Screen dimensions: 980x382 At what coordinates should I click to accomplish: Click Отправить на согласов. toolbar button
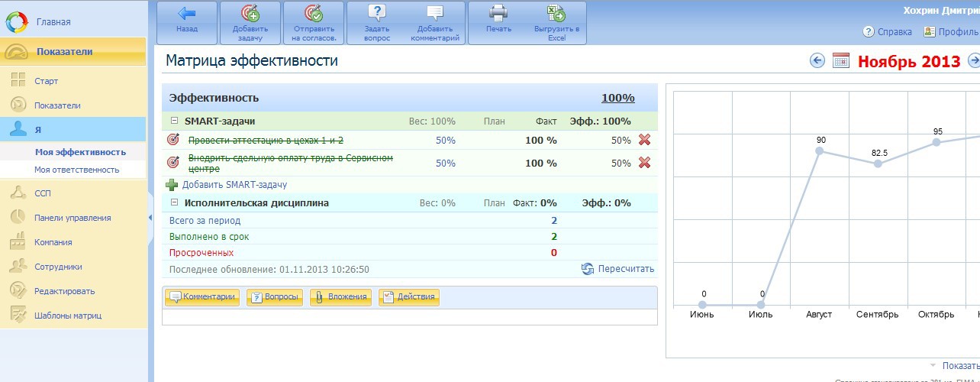[x=314, y=22]
